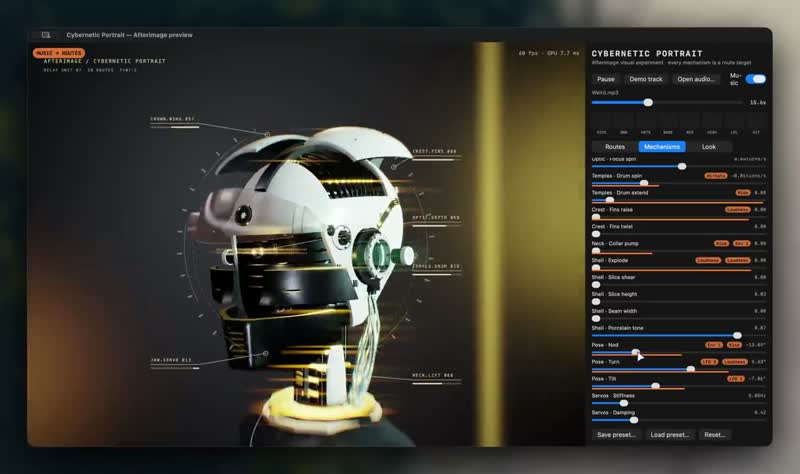This screenshot has height=474, width=800.
Task: Open the Look tab
Action: pyautogui.click(x=709, y=147)
